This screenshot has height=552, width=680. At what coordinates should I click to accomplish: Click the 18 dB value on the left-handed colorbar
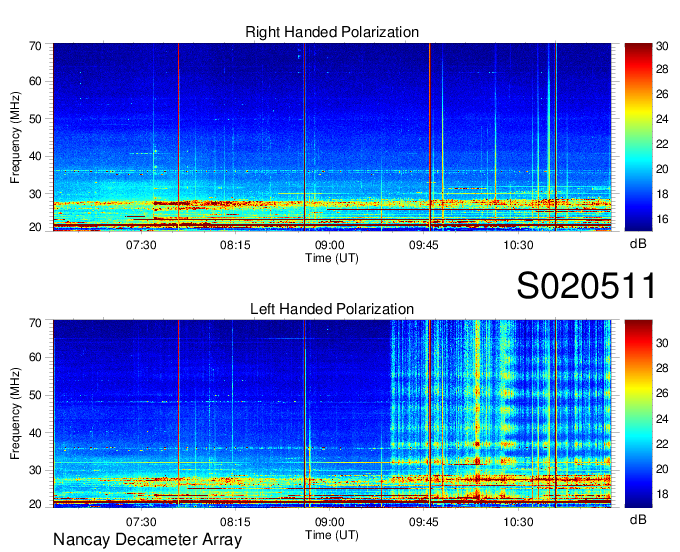pyautogui.click(x=662, y=494)
